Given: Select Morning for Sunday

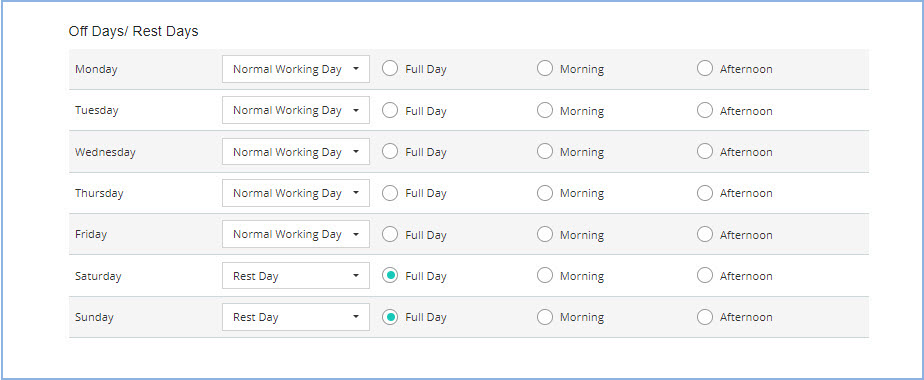Looking at the screenshot, I should pyautogui.click(x=545, y=317).
